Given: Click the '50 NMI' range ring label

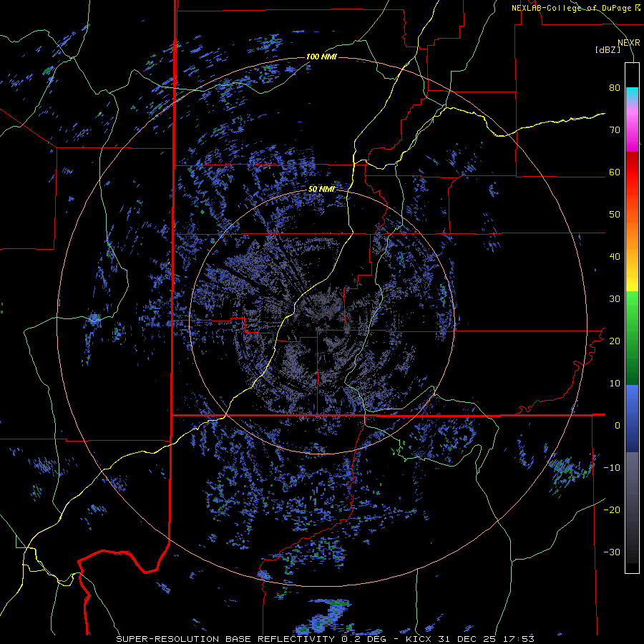Looking at the screenshot, I should 321,190.
